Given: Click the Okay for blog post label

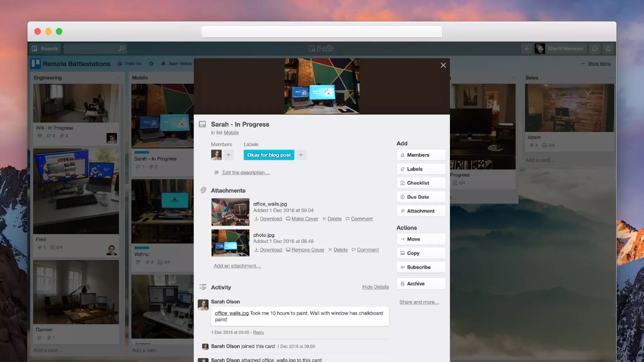Looking at the screenshot, I should pos(269,155).
